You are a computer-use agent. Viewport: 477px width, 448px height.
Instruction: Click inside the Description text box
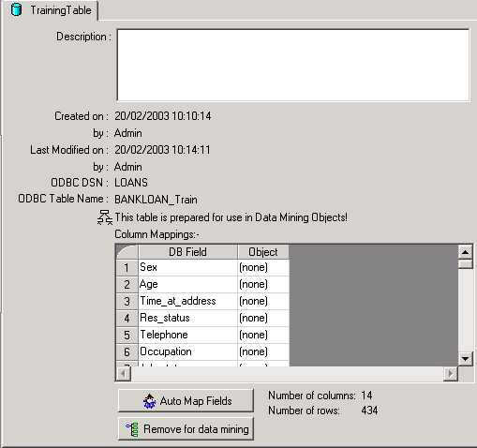tap(293, 65)
